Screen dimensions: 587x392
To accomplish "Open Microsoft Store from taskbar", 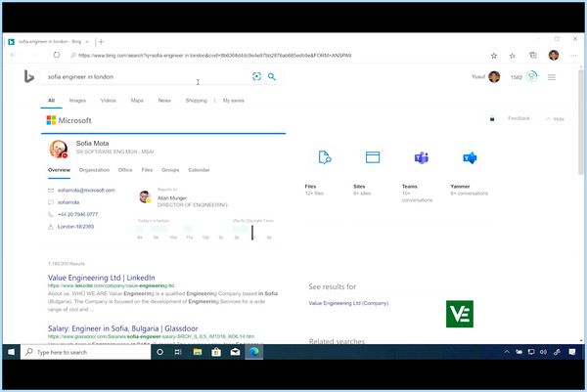I will click(216, 352).
